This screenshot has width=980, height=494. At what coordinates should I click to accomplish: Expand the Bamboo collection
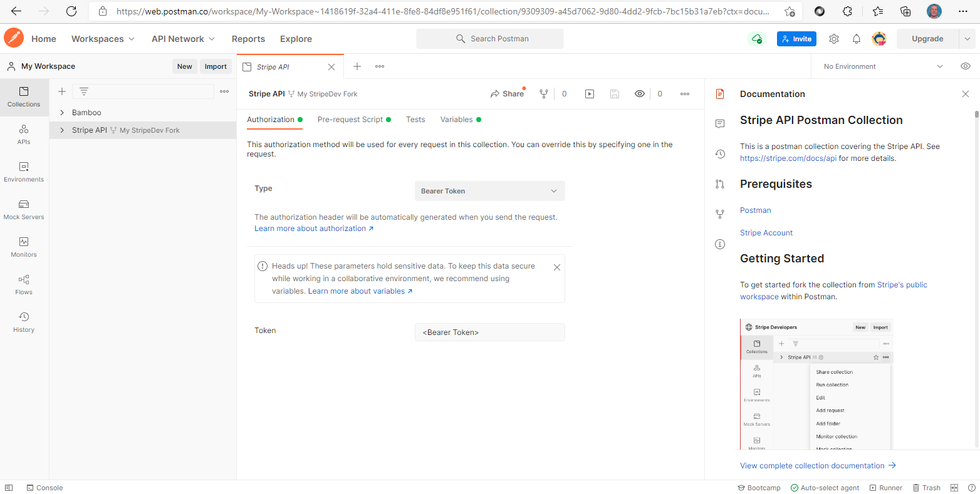61,112
